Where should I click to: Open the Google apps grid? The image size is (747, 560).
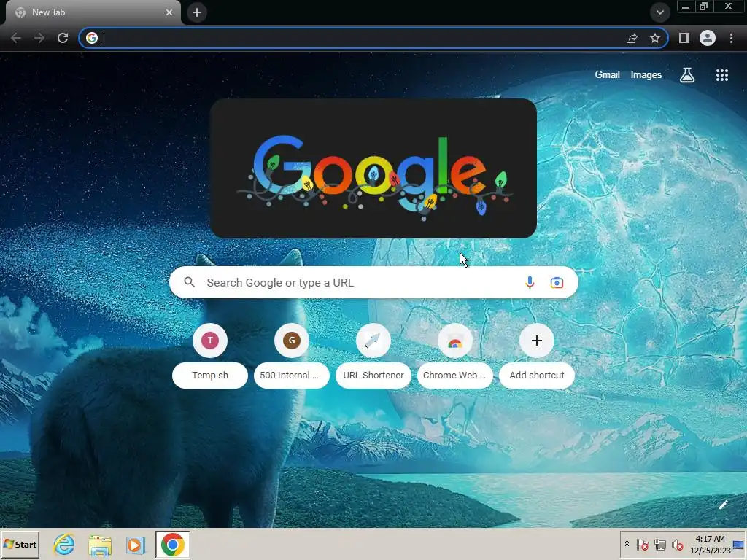(x=722, y=75)
